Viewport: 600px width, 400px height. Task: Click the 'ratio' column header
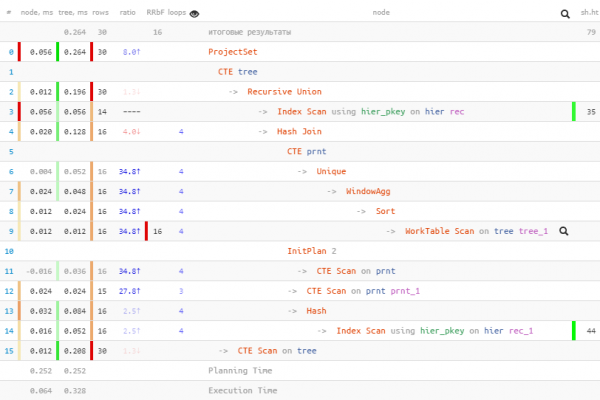click(130, 14)
